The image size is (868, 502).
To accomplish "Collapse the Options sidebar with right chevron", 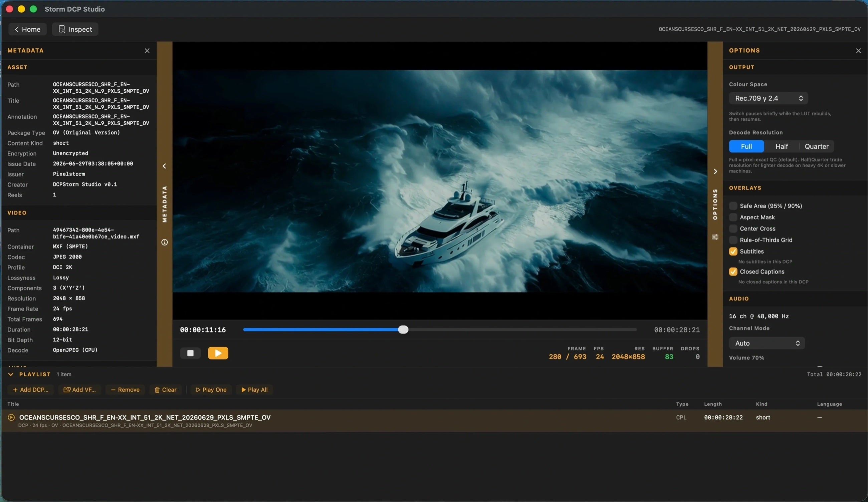I will pos(715,172).
